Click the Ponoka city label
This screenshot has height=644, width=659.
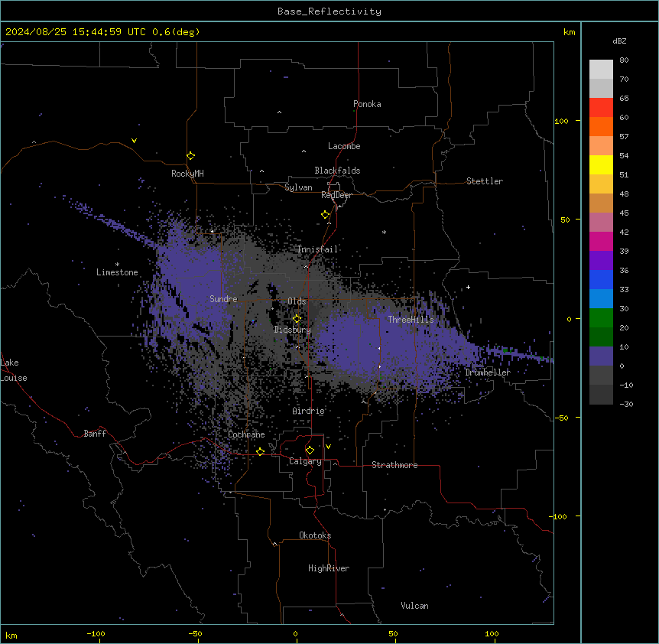tap(367, 104)
